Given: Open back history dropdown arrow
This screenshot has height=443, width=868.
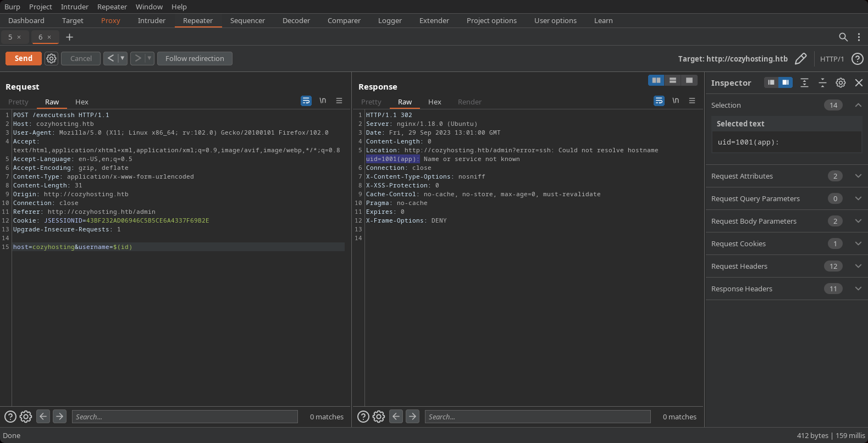Looking at the screenshot, I should 123,58.
